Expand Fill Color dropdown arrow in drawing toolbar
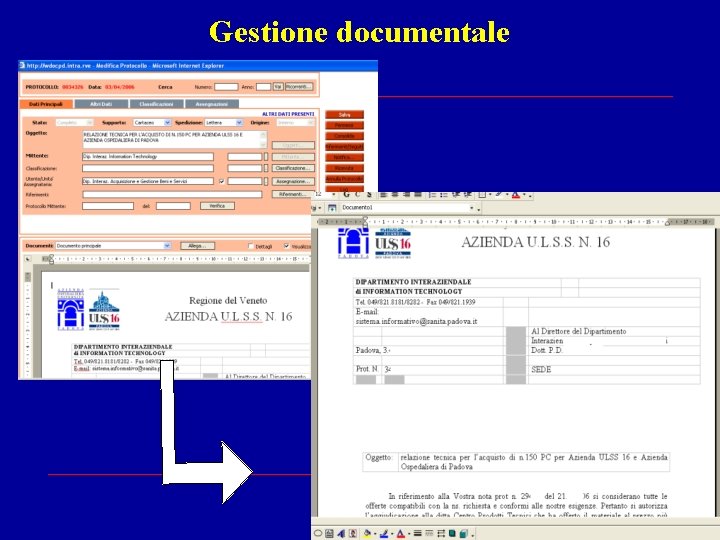The height and width of the screenshot is (540, 720). point(375,534)
